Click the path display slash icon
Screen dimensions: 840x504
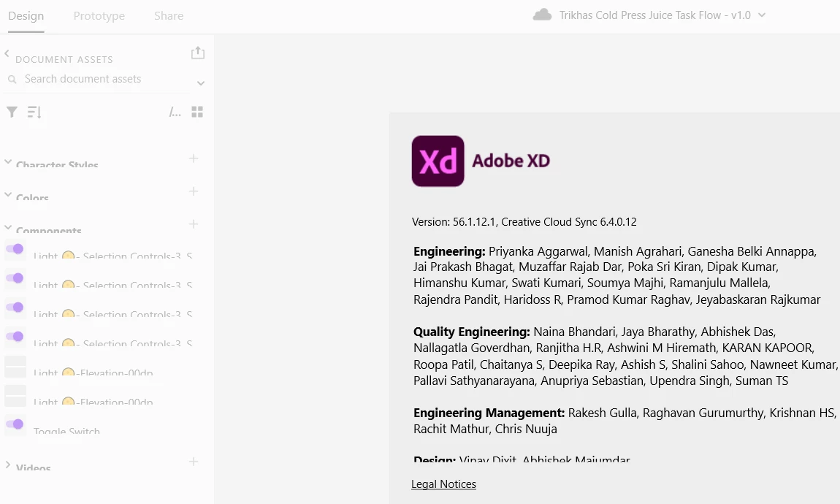175,112
